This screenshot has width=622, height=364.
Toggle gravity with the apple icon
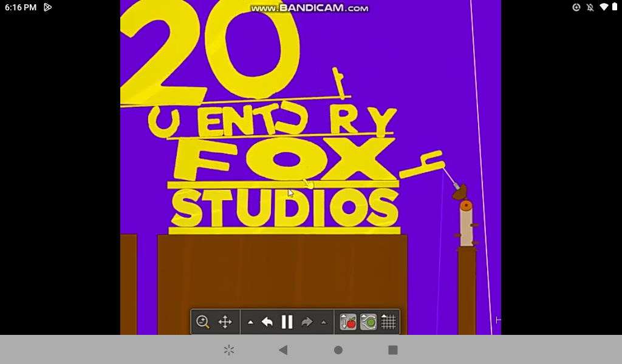pyautogui.click(x=348, y=322)
